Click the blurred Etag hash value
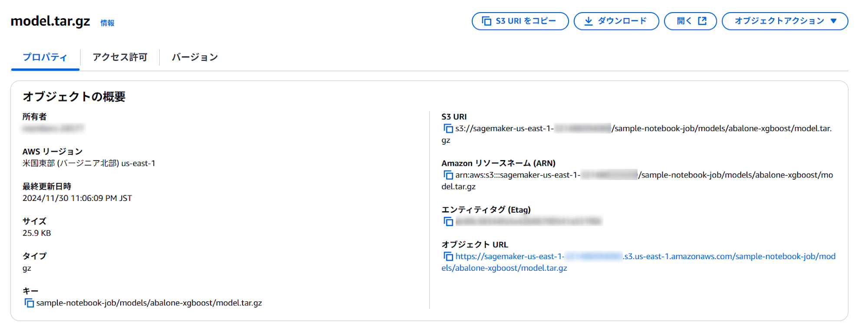This screenshot has width=868, height=328. [x=529, y=221]
